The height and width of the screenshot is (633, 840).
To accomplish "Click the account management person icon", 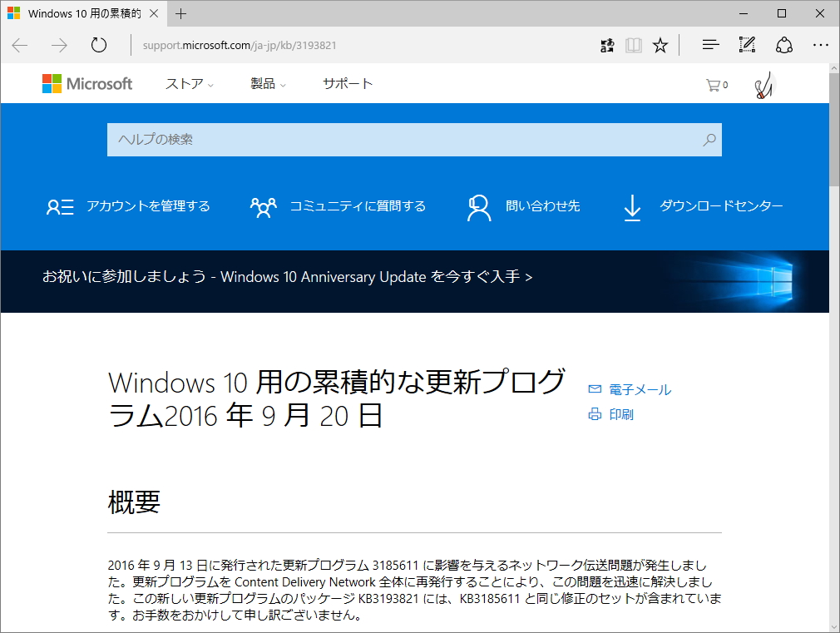I will coord(60,207).
